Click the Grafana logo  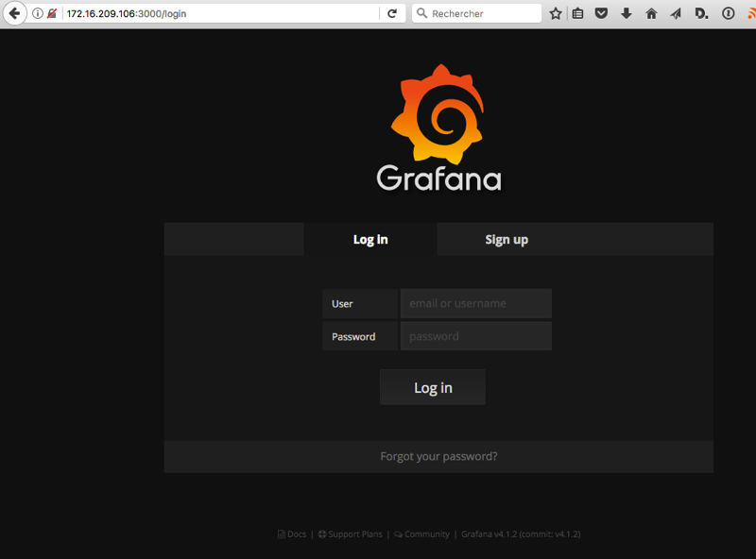438,127
